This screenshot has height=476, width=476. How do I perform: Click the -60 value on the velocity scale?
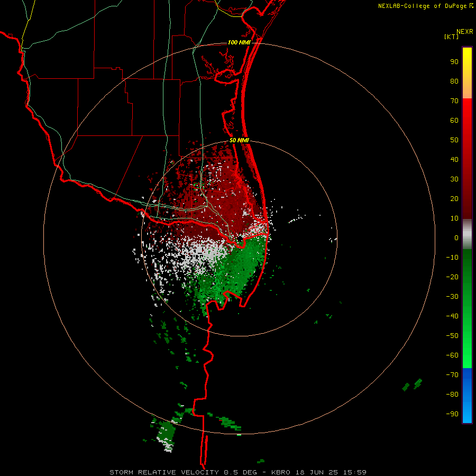click(452, 355)
